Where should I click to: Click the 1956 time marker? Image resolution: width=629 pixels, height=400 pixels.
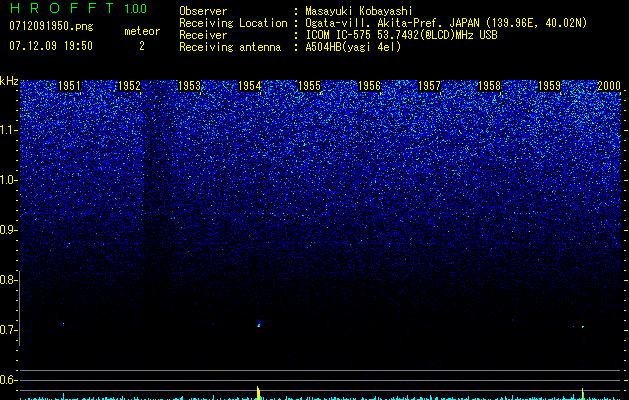(x=369, y=86)
